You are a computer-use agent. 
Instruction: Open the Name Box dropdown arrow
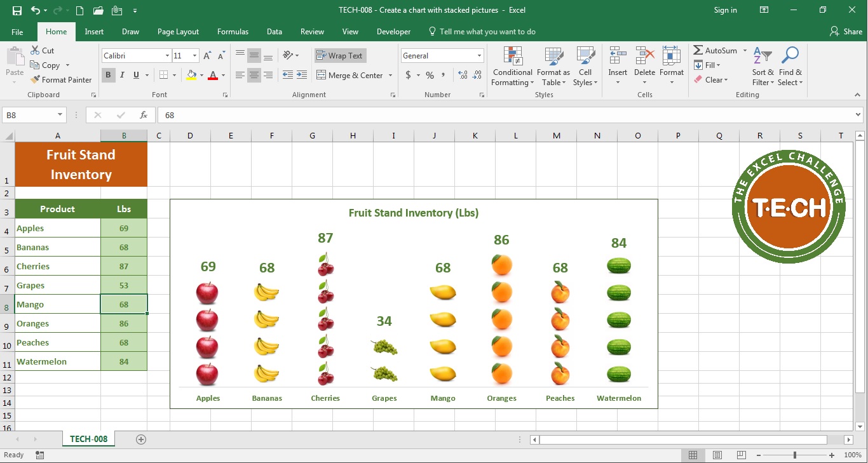pos(60,115)
